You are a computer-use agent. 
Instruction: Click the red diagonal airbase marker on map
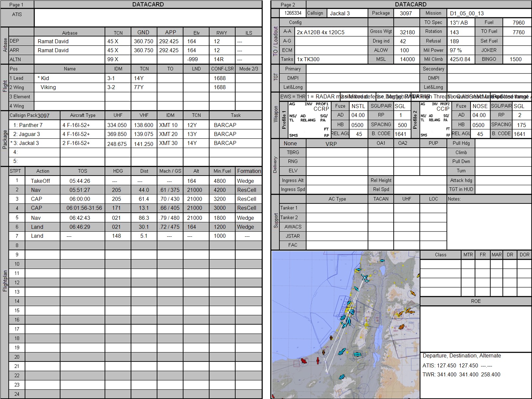pos(304,361)
